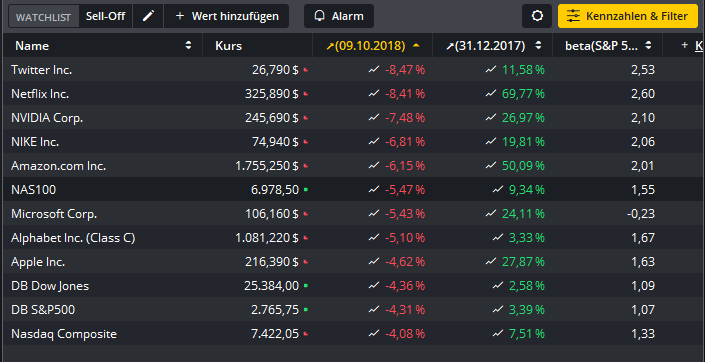This screenshot has height=362, width=705.
Task: Click Microsoft beta value -0,23
Action: click(x=641, y=214)
